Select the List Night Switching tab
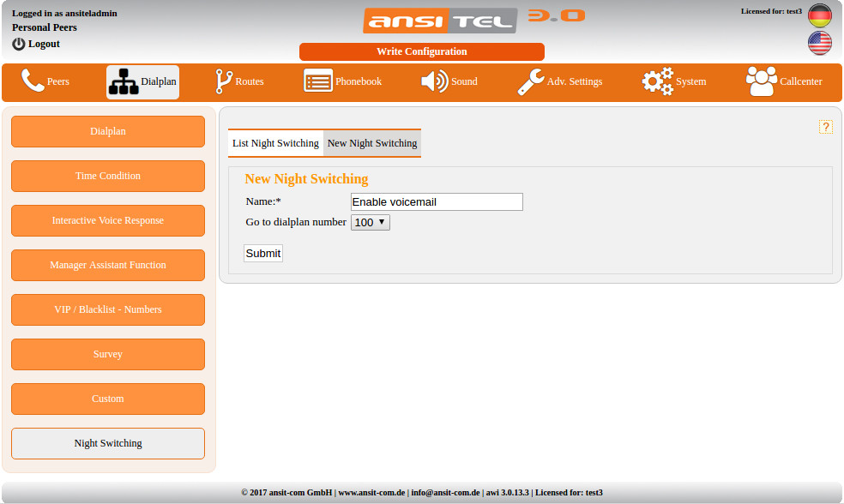 click(275, 142)
